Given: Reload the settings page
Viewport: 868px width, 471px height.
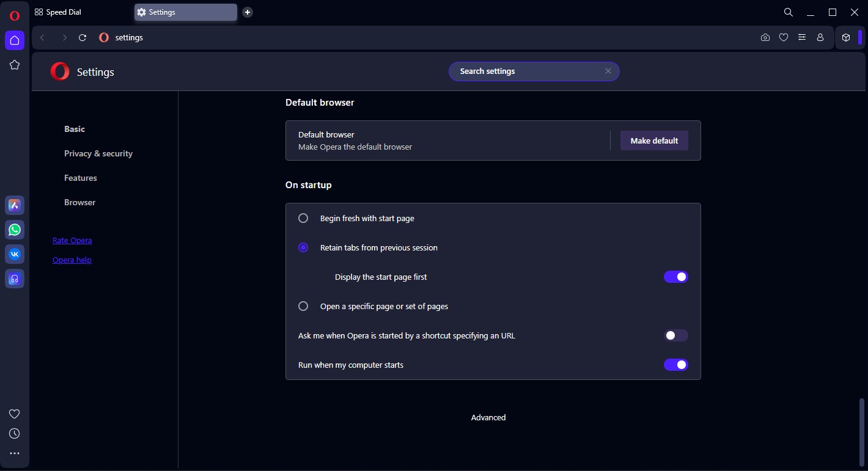Looking at the screenshot, I should point(83,37).
